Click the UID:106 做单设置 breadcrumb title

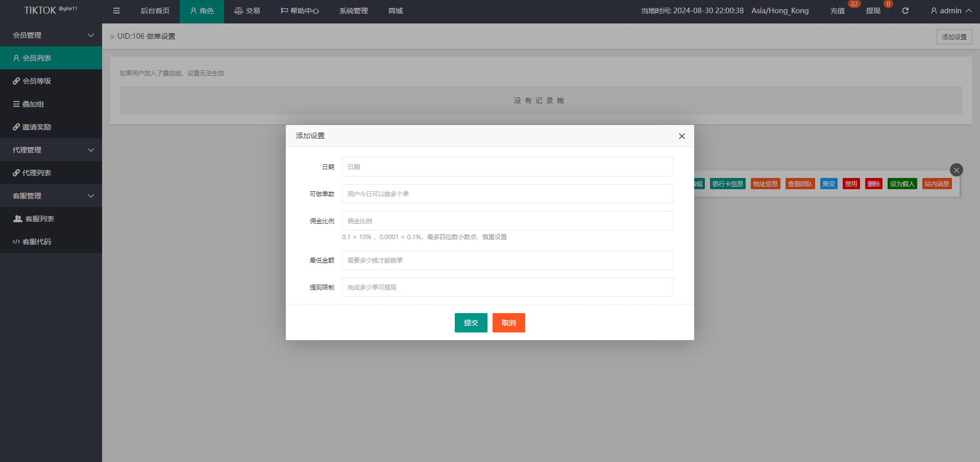click(146, 36)
